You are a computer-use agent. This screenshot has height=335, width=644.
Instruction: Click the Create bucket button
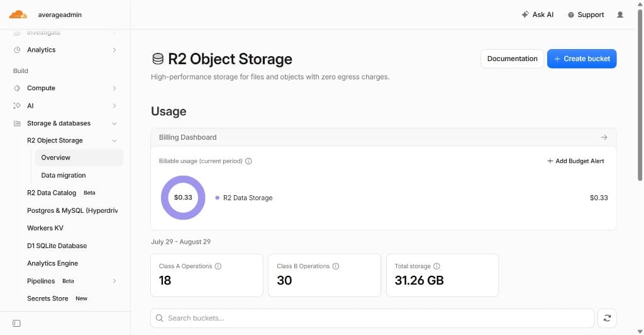coord(582,59)
